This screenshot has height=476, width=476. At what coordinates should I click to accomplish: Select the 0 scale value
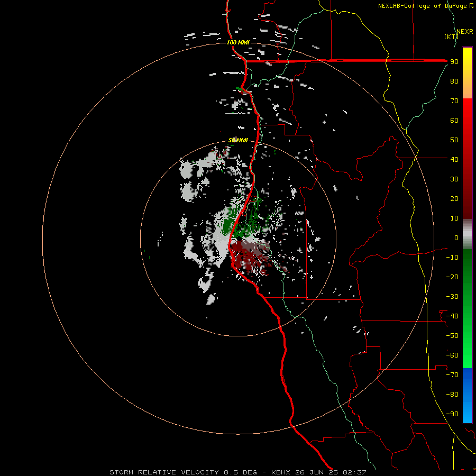(x=456, y=237)
